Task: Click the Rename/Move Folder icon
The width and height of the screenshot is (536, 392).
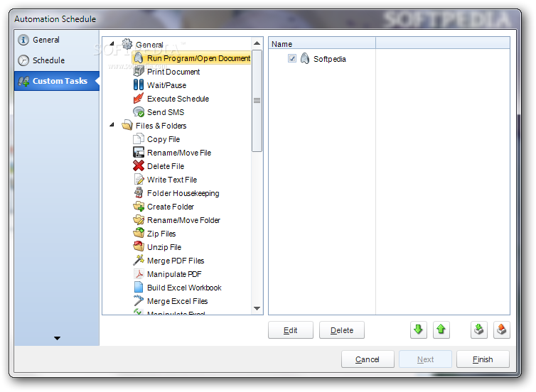Action: 139,220
